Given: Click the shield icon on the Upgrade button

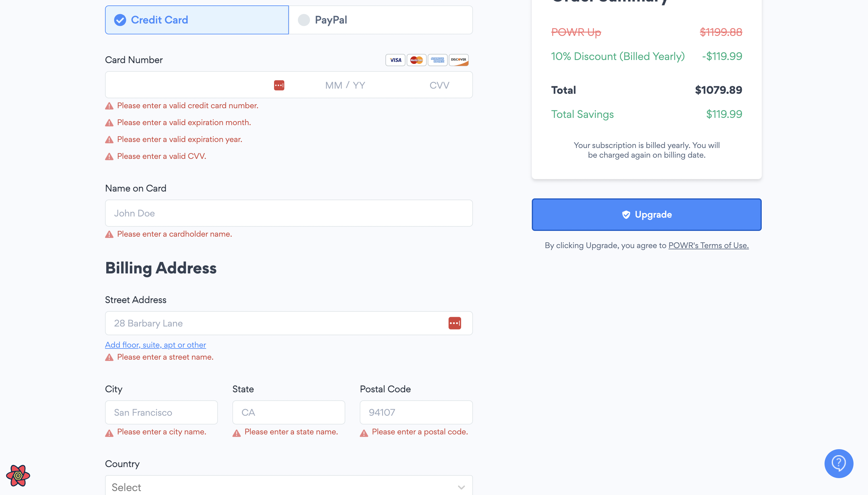Looking at the screenshot, I should tap(626, 215).
